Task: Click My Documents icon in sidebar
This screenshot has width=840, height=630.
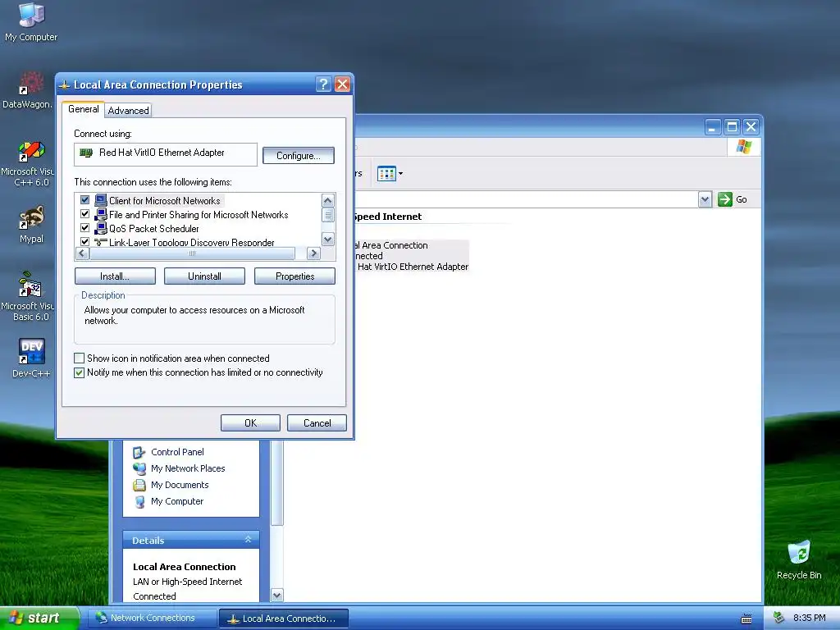Action: (x=139, y=486)
